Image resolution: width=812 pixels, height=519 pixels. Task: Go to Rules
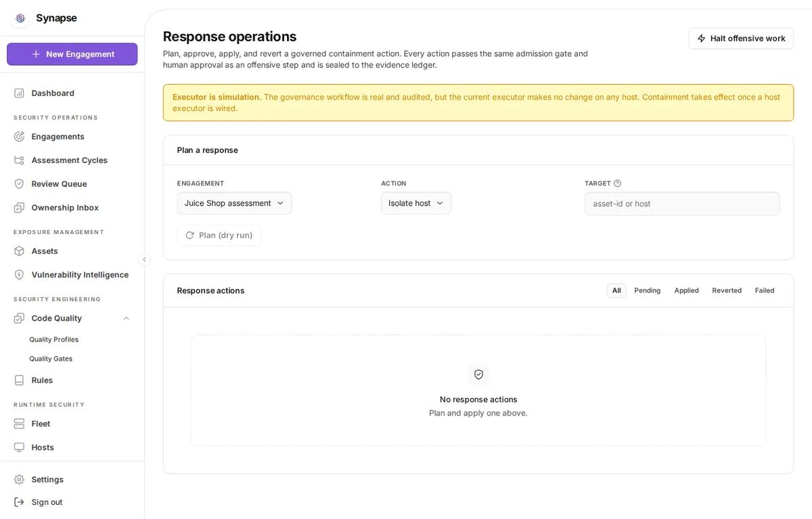[72, 380]
